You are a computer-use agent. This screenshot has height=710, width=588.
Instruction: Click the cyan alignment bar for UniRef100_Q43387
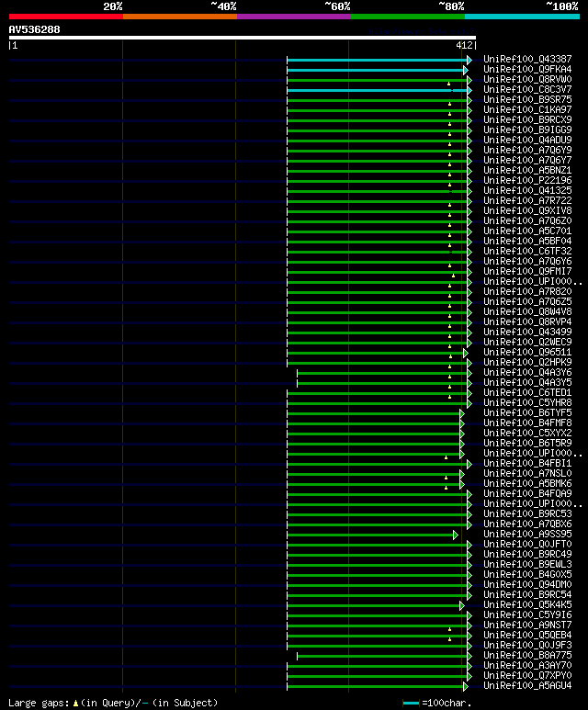378,60
